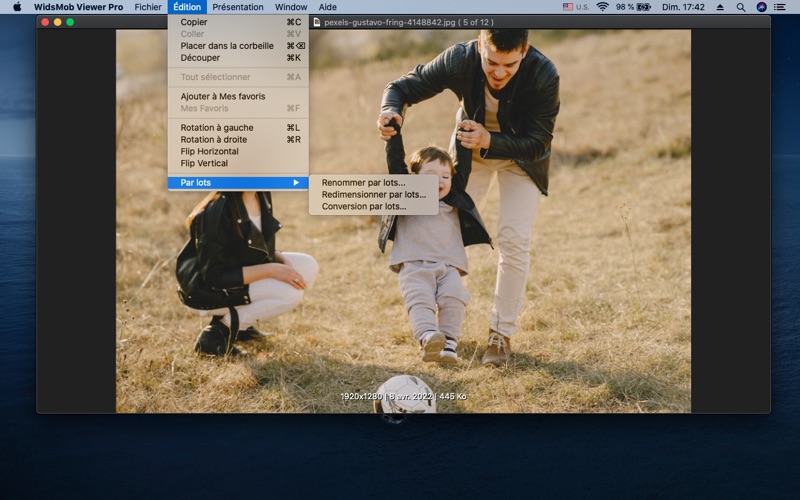Open the Apple menu
800x500 pixels.
17,7
